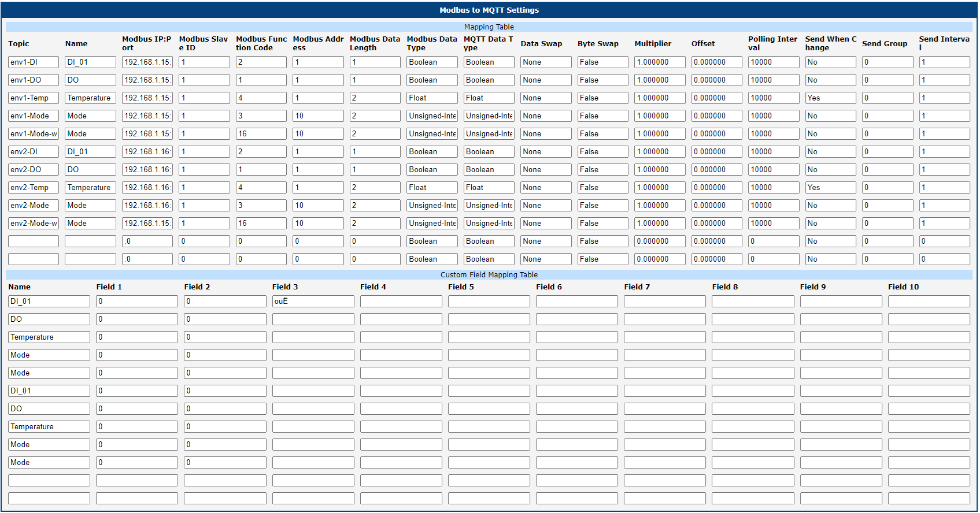Click the Name field in the env1-Temp row
The width and height of the screenshot is (980, 513).
[x=90, y=98]
